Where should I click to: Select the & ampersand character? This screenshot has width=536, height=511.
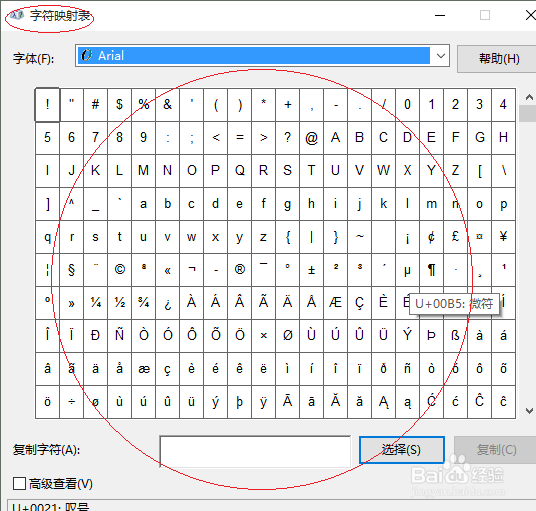(168, 105)
